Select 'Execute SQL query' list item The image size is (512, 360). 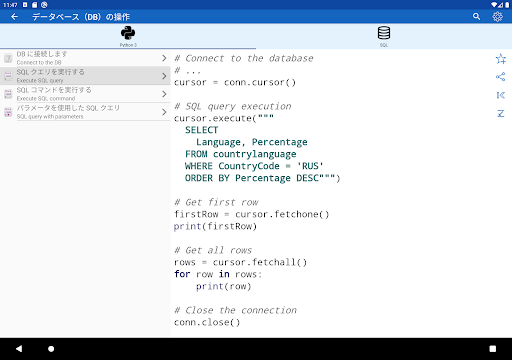tap(85, 76)
